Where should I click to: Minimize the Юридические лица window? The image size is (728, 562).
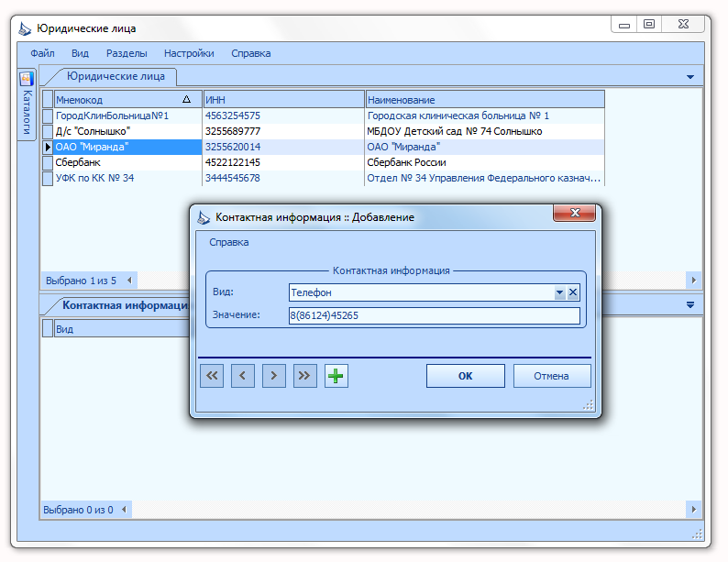click(x=624, y=25)
